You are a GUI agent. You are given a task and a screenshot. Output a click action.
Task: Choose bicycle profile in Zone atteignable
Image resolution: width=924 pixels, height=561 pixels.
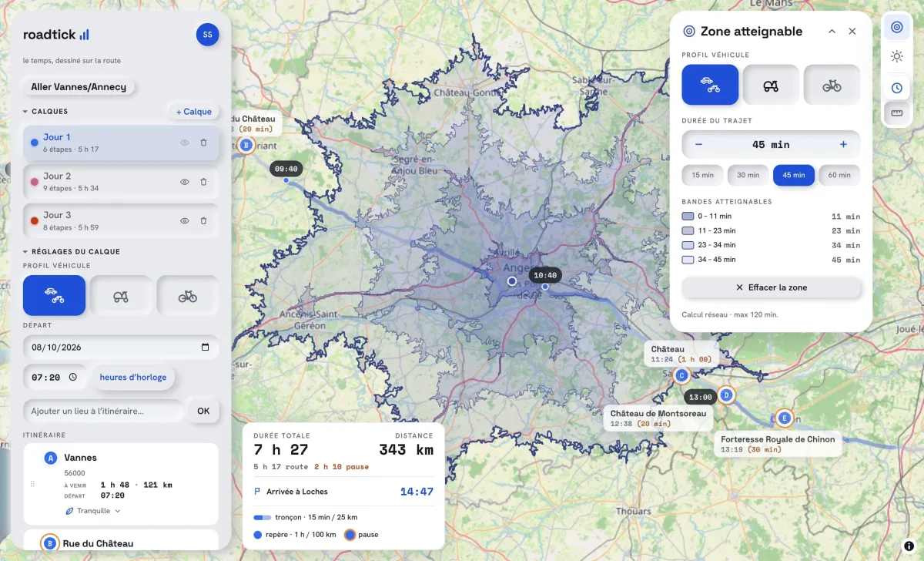click(x=832, y=85)
